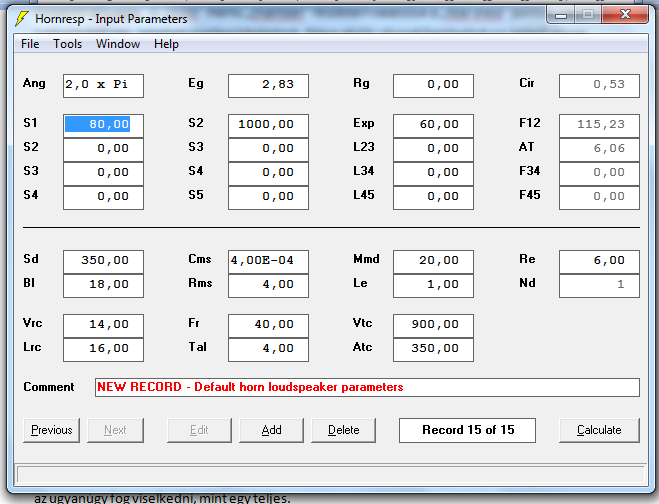Click the Rms field with 4,00

pyautogui.click(x=268, y=285)
